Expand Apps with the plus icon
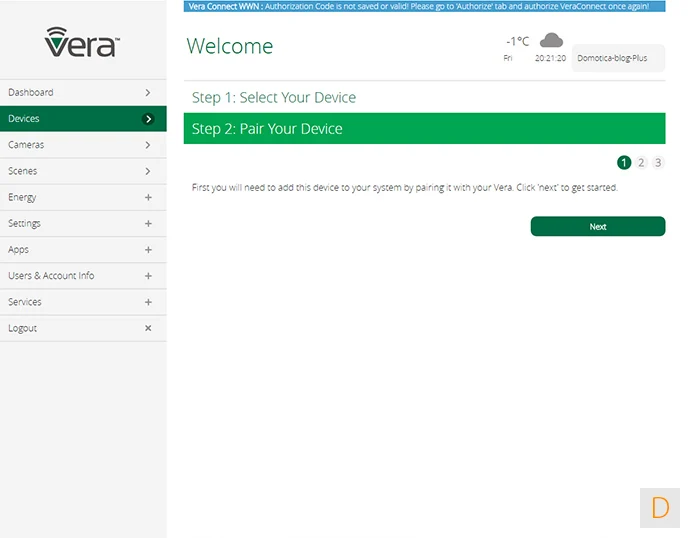690x538 pixels. (x=148, y=250)
